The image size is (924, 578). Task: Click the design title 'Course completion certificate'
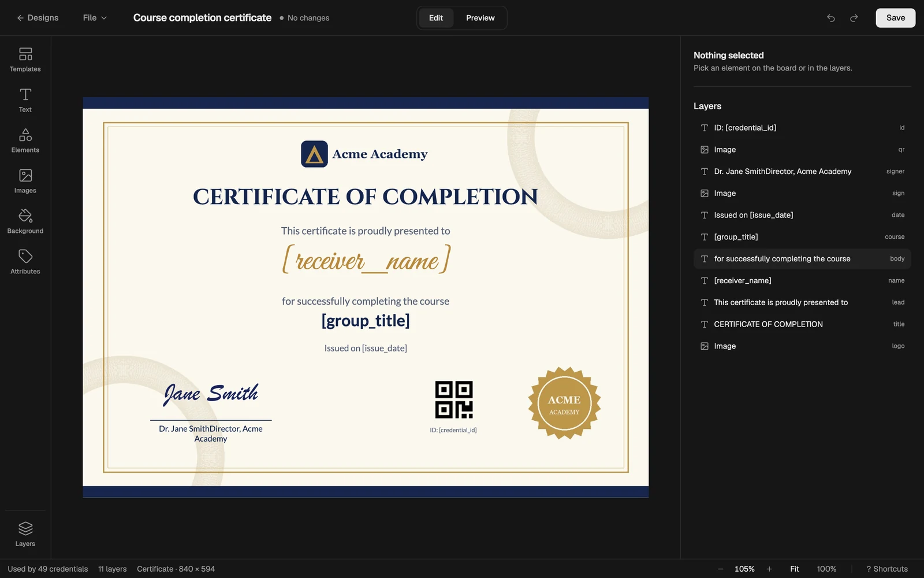(x=202, y=18)
